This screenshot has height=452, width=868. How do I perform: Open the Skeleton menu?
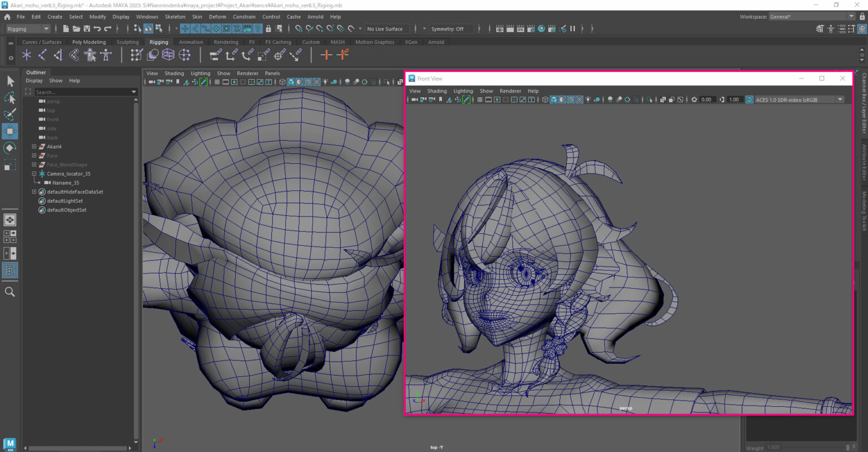pyautogui.click(x=175, y=16)
